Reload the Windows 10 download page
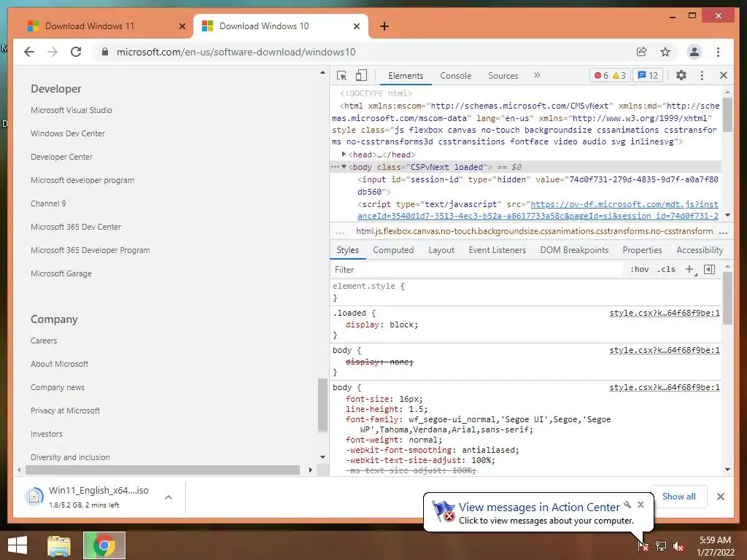This screenshot has width=747, height=560. [x=76, y=52]
